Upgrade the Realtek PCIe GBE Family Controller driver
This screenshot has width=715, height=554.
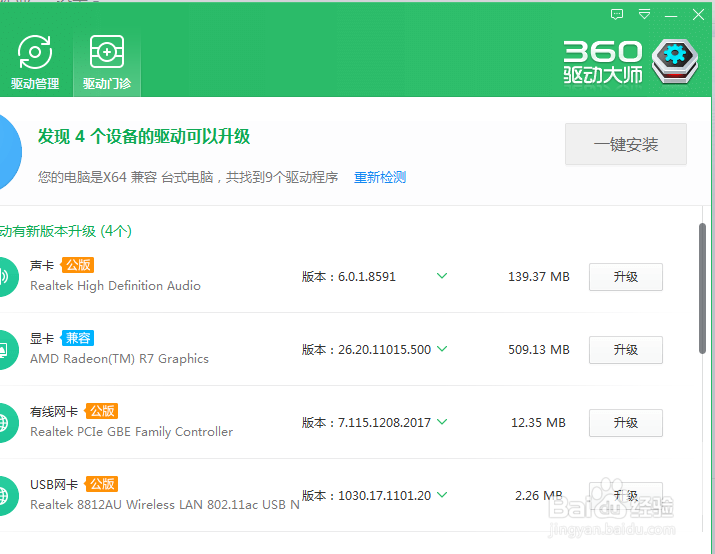click(626, 423)
